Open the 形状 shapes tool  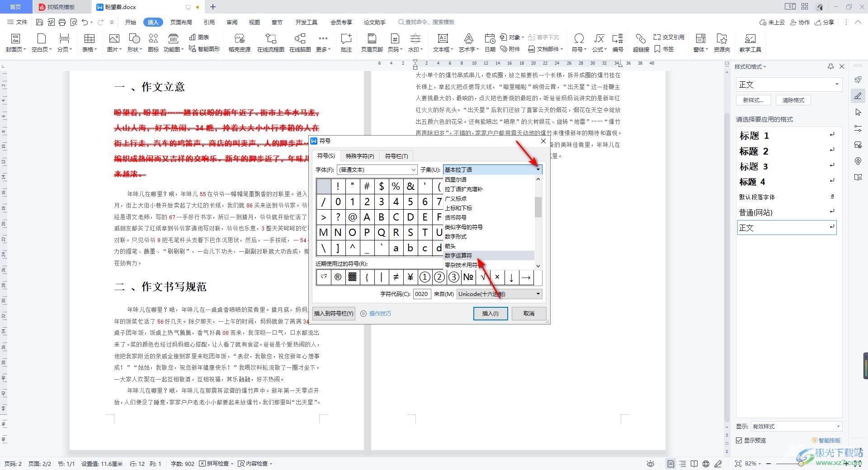point(134,43)
